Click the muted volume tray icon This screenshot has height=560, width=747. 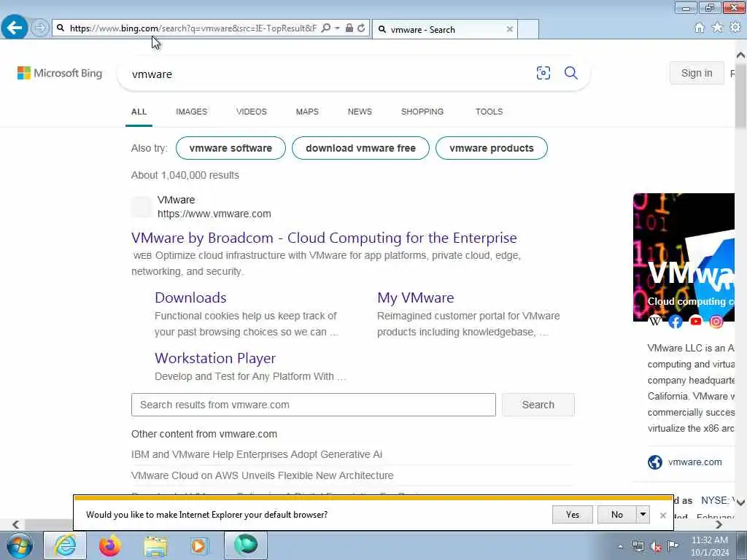(656, 547)
